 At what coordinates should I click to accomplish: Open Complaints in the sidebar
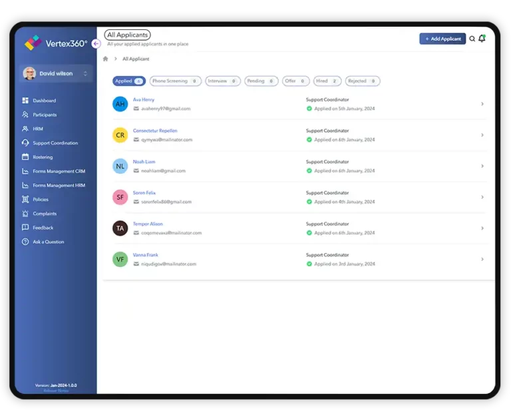coord(44,214)
